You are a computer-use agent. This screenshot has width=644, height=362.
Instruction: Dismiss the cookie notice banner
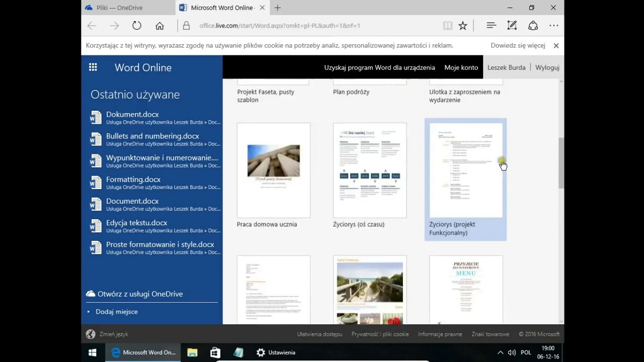click(x=556, y=45)
